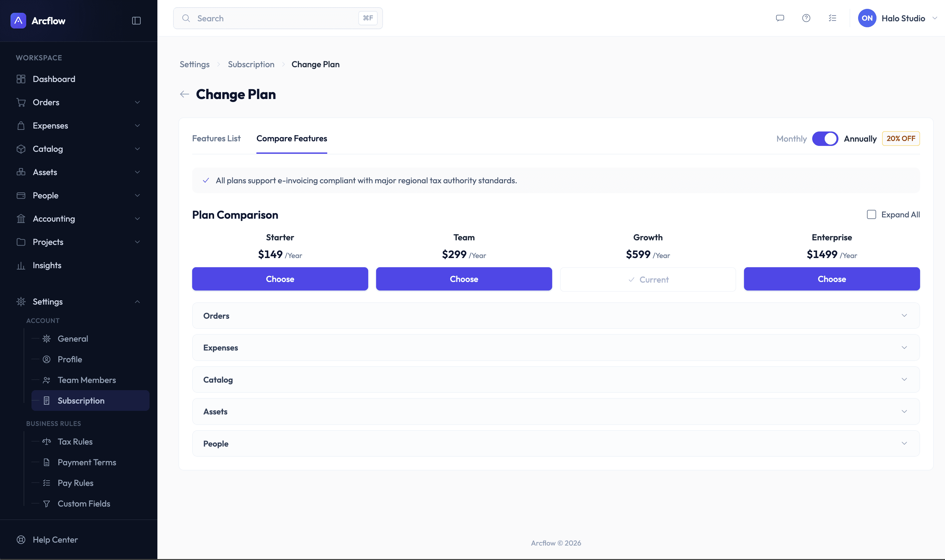945x560 pixels.
Task: Open the chat messages icon
Action: click(x=780, y=18)
